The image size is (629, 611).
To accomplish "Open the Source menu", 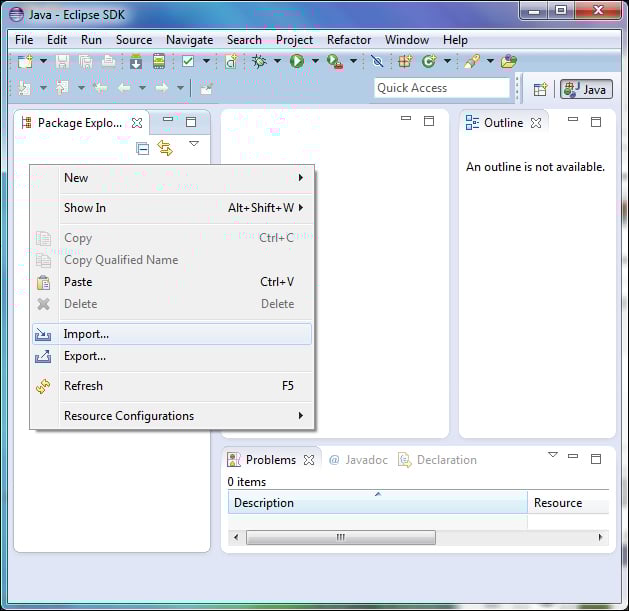I will click(134, 40).
